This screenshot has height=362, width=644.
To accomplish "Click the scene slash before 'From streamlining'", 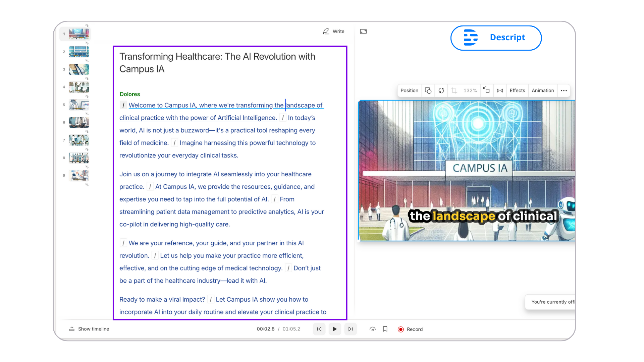I will pyautogui.click(x=274, y=199).
